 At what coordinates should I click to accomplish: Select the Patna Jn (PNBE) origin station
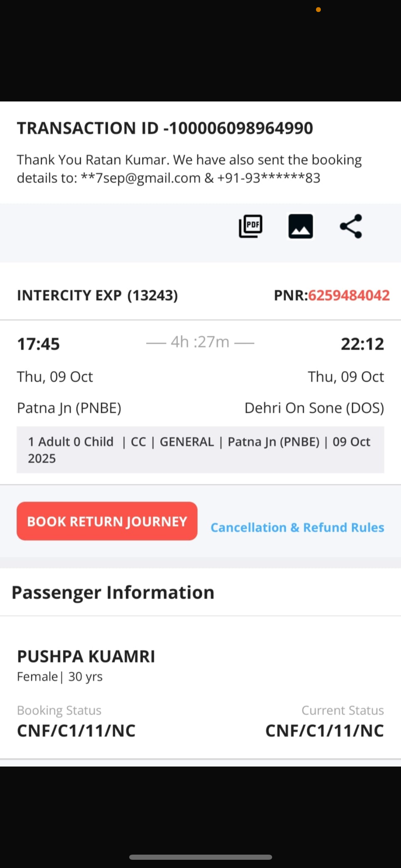69,408
